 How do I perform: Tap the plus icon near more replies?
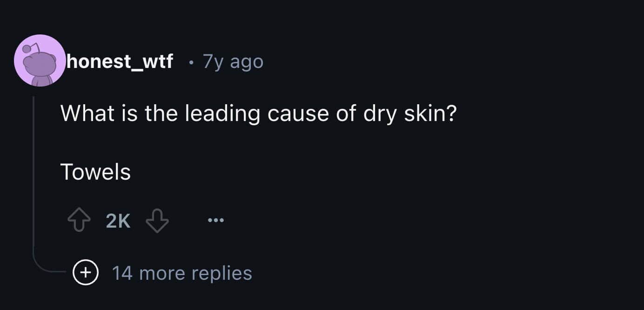click(85, 273)
